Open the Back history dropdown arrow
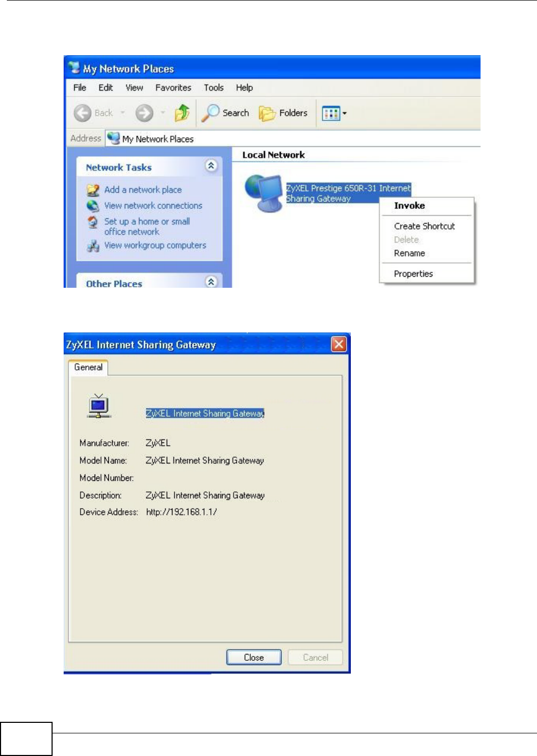The width and height of the screenshot is (537, 756). tap(123, 113)
